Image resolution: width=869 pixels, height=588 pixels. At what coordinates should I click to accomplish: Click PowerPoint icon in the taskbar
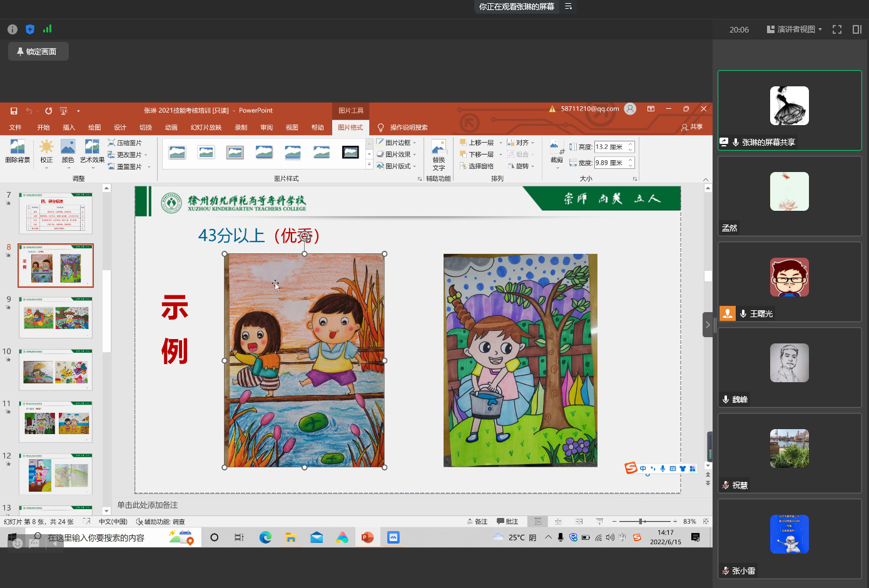367,537
